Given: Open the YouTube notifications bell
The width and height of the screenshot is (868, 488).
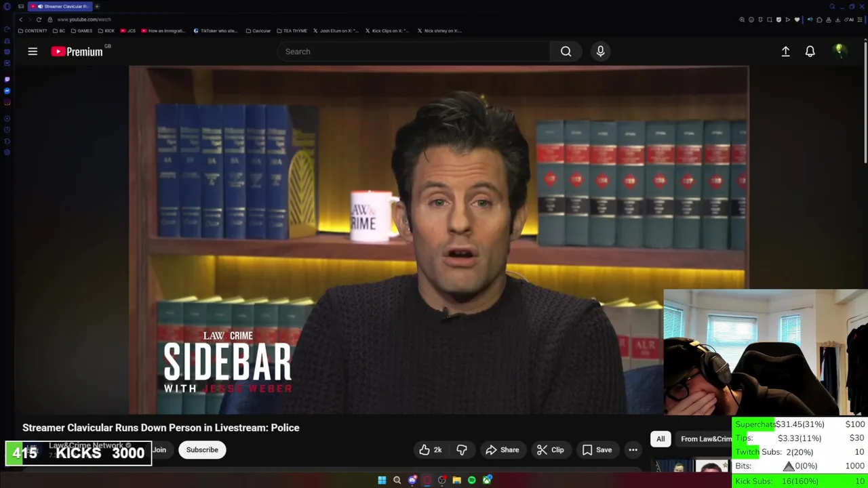Looking at the screenshot, I should [x=810, y=52].
